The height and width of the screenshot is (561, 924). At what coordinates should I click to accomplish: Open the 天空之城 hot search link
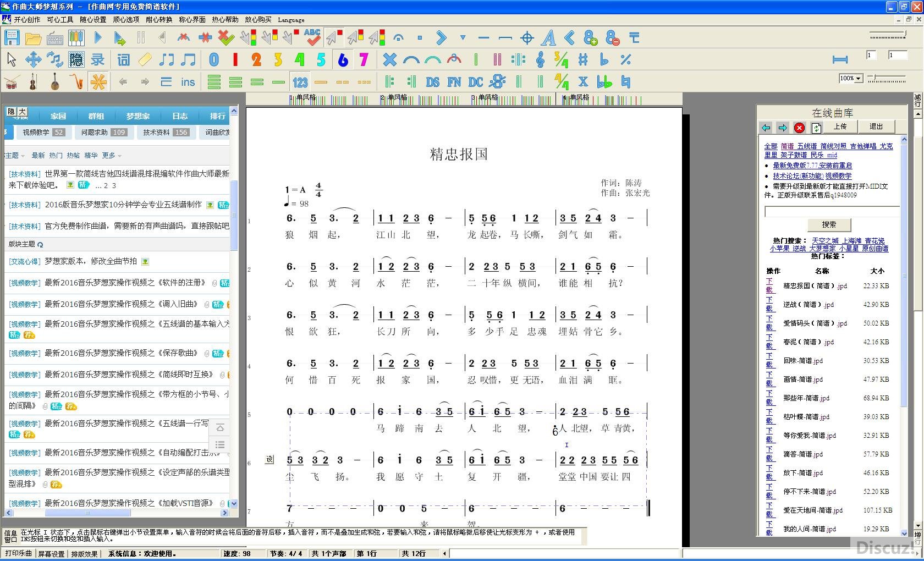coord(825,241)
